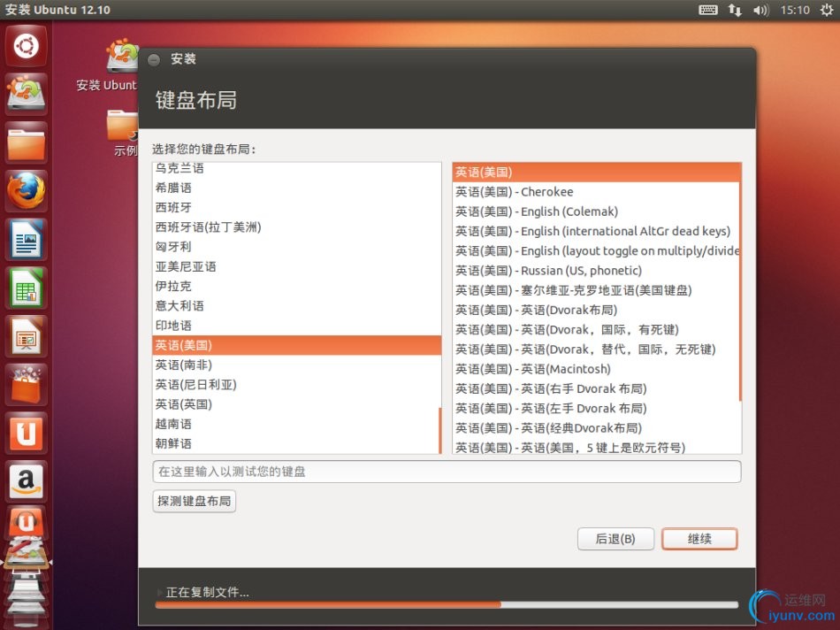Select the 英语(Dvorak布局) variant
This screenshot has height=630, width=840.
[596, 310]
